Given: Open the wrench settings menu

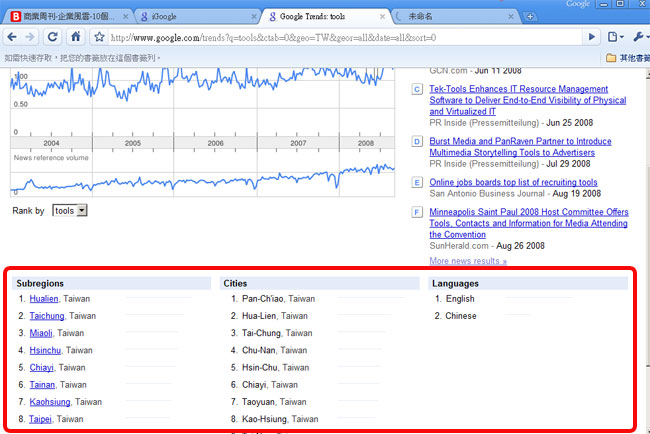Looking at the screenshot, I should [x=640, y=37].
